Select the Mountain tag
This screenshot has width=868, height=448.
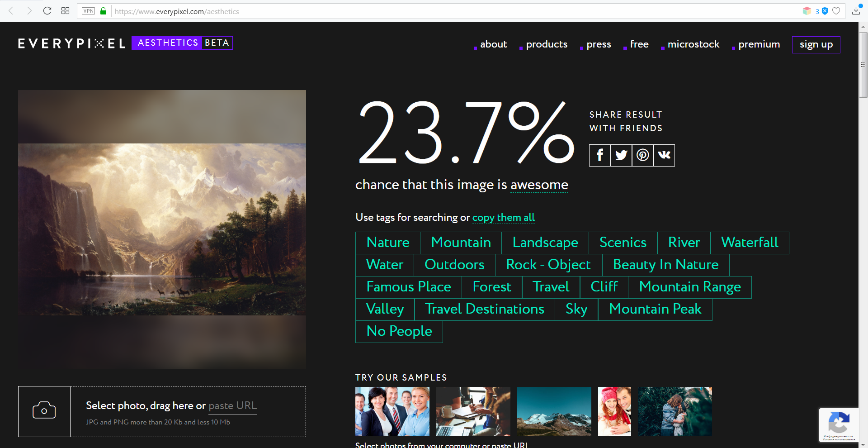pyautogui.click(x=461, y=243)
